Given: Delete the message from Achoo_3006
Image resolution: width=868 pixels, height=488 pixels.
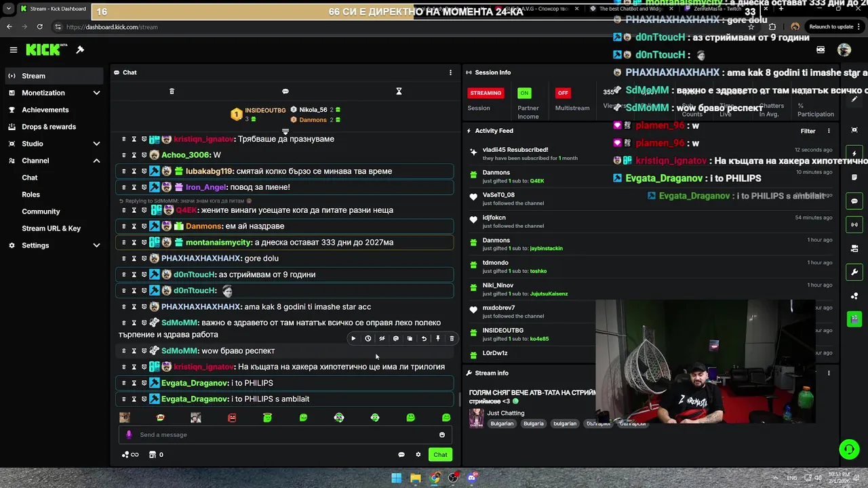Looking at the screenshot, I should point(123,155).
